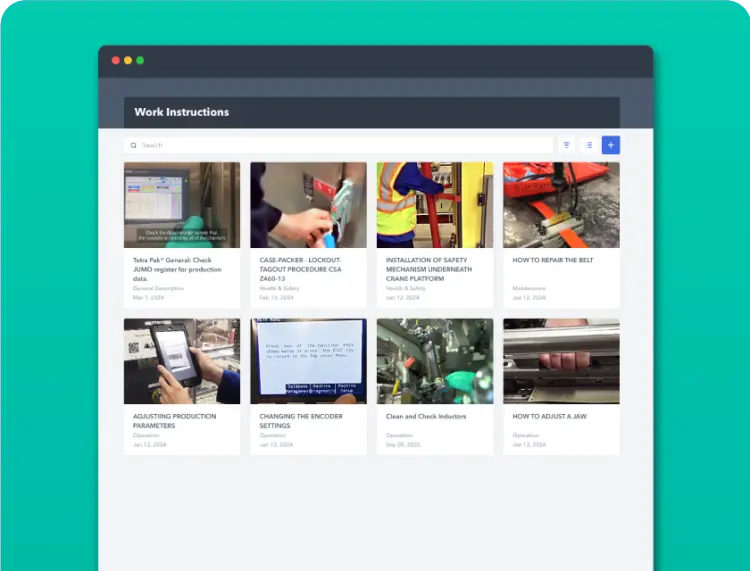Click into the Search input field

coord(338,145)
